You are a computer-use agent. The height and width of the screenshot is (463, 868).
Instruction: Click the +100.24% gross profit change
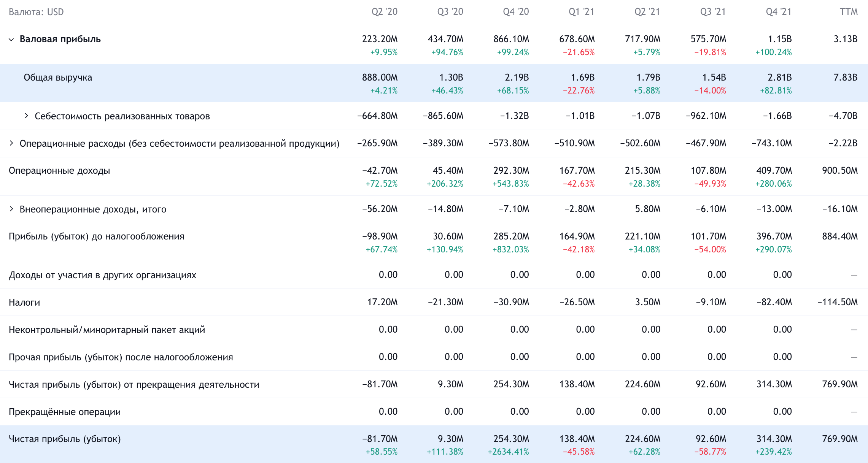(x=774, y=52)
